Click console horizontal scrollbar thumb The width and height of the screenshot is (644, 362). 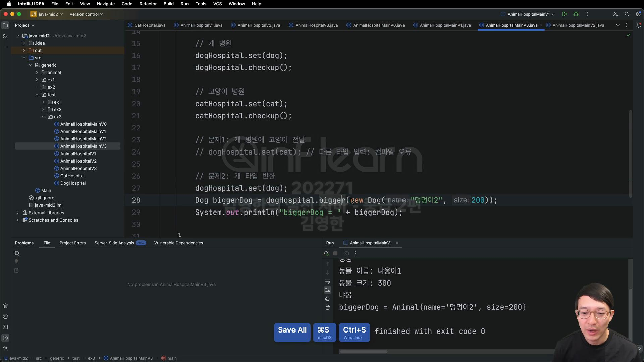pyautogui.click(x=364, y=352)
